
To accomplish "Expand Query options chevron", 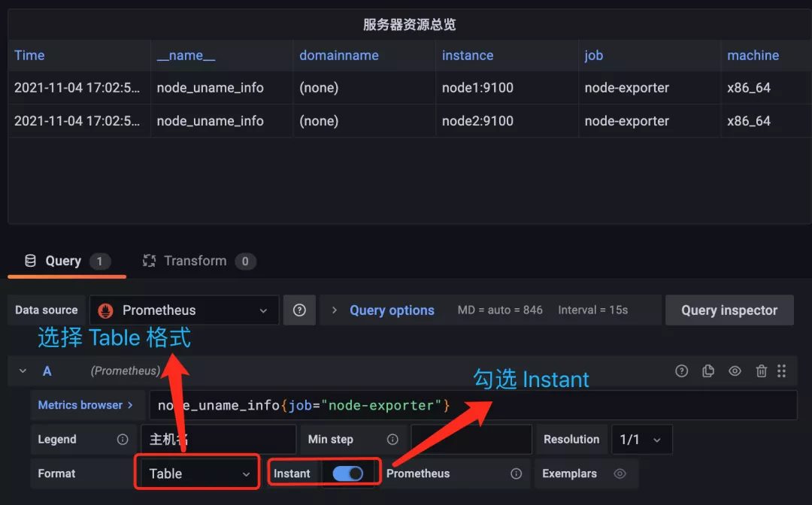I will pyautogui.click(x=335, y=310).
